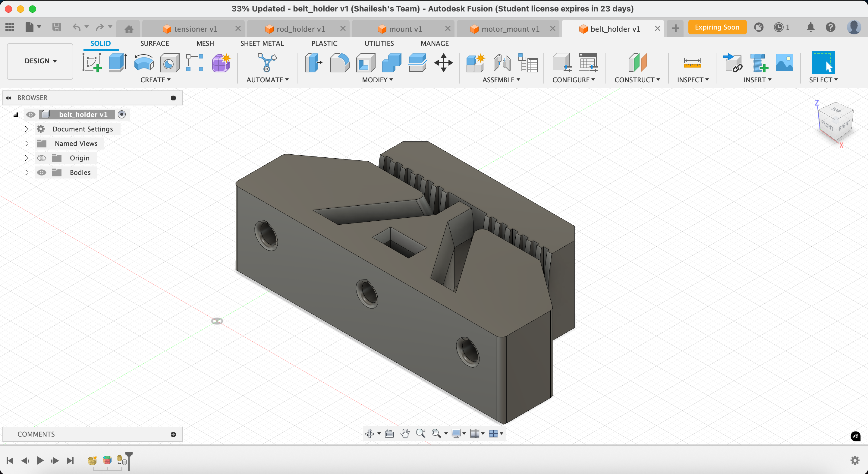Expand the Origin node

[x=26, y=158]
